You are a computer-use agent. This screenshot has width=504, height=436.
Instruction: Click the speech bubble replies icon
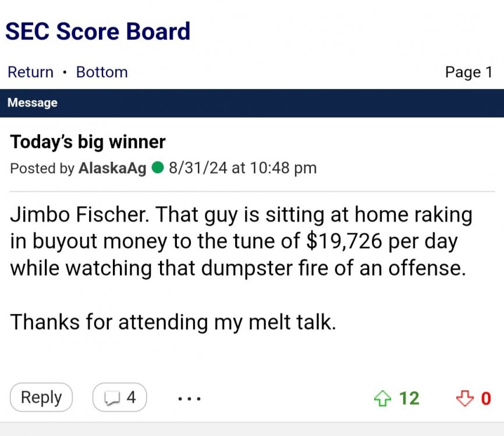[111, 398]
